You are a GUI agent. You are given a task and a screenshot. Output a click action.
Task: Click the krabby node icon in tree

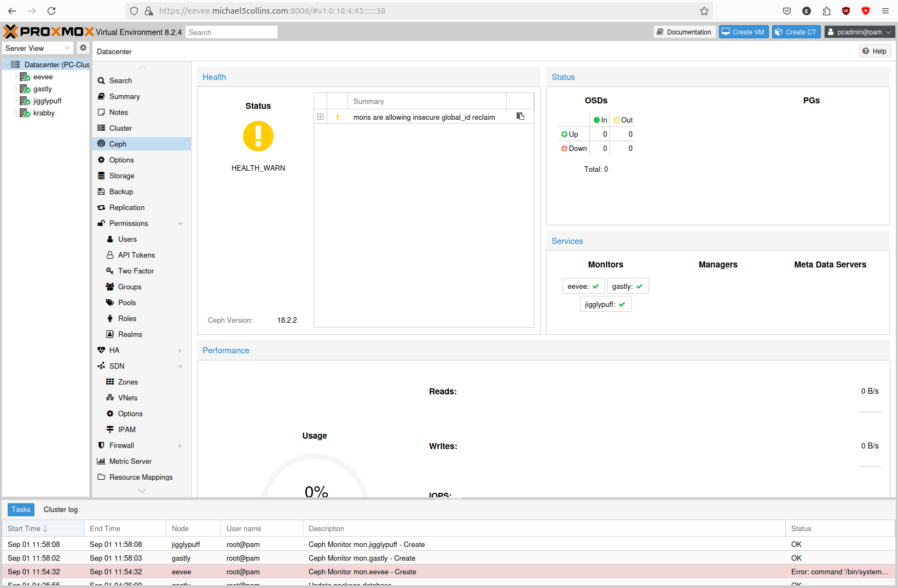pos(25,113)
